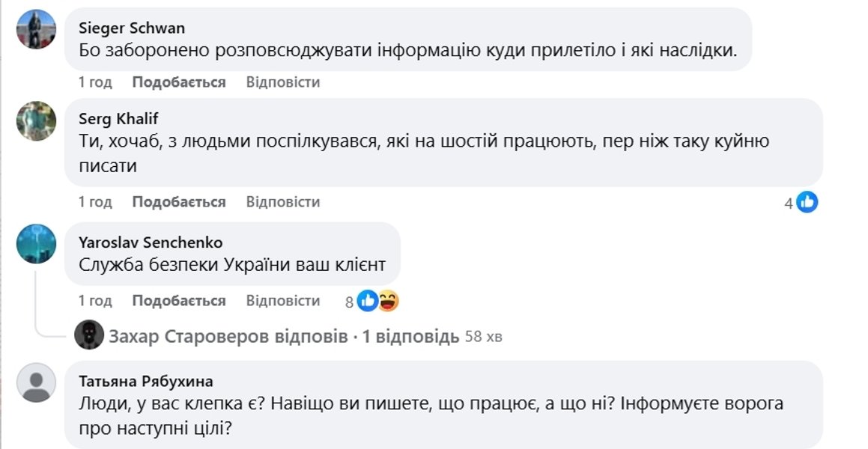Viewport: 868px width, 449px height.
Task: Click the 58 хв timestamp on the reply row
Action: coord(483,335)
